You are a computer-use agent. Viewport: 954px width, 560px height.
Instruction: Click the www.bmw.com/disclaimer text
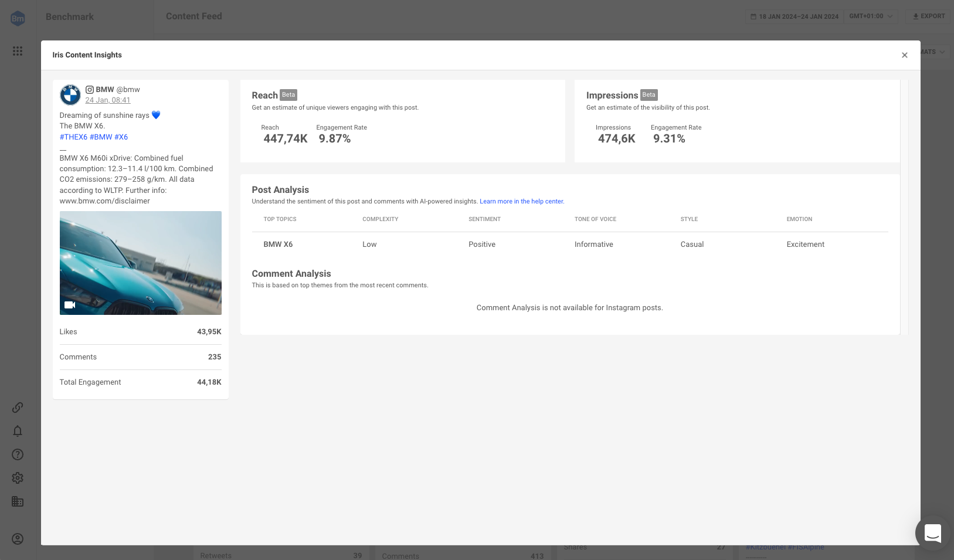click(104, 201)
